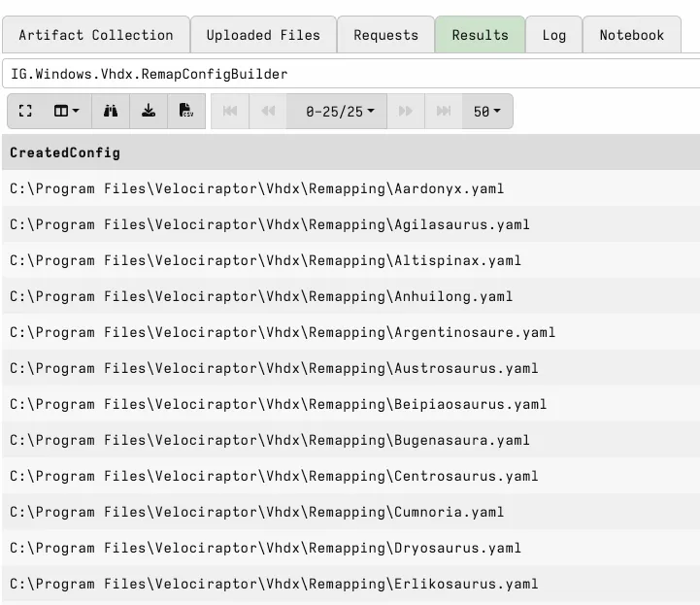Go to next page of results
700x605 pixels.
[x=406, y=112]
